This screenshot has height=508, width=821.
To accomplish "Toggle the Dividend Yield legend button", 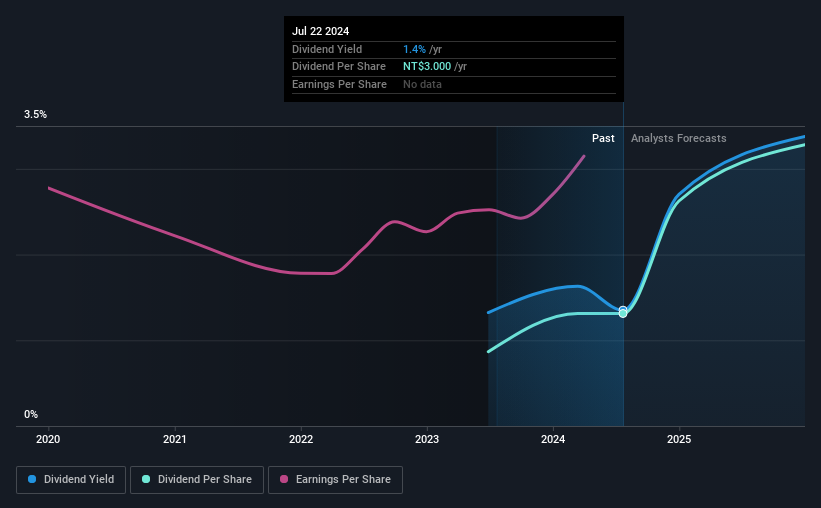I will 71,480.
